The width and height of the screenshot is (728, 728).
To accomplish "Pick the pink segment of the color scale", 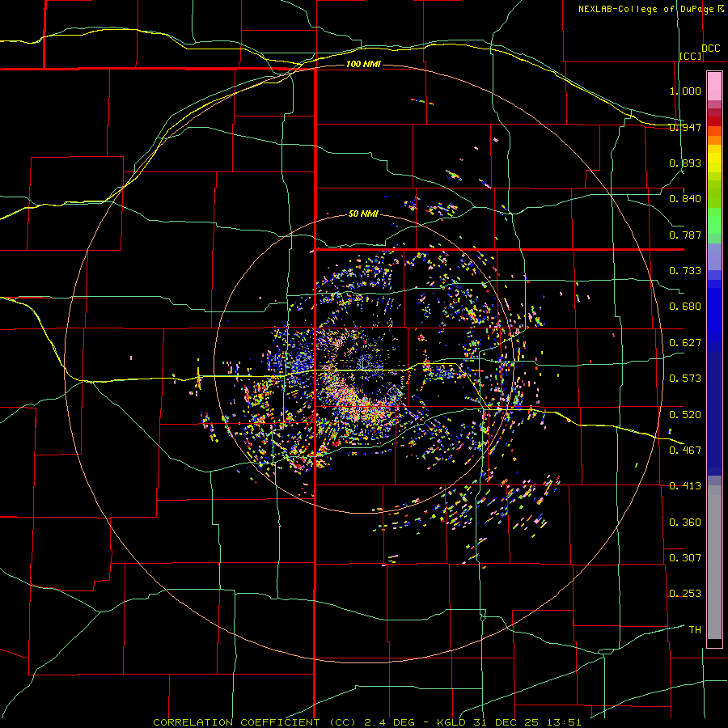I will [714, 87].
